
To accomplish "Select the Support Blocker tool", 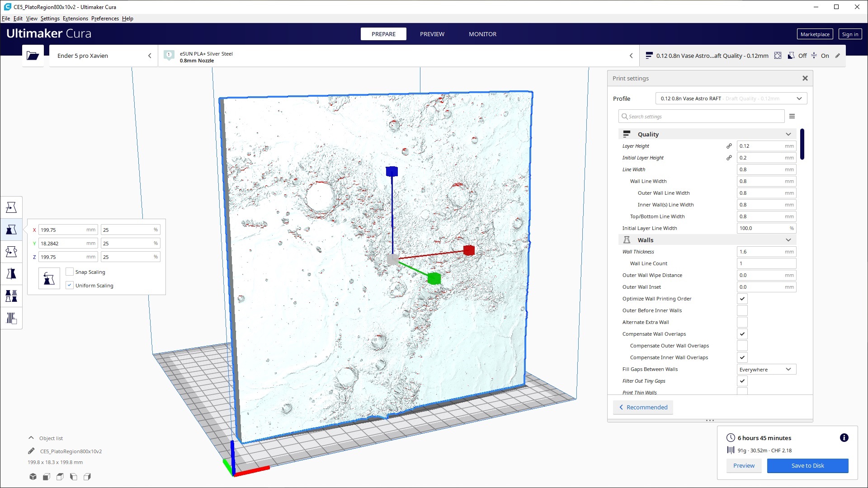I will coord(11,318).
